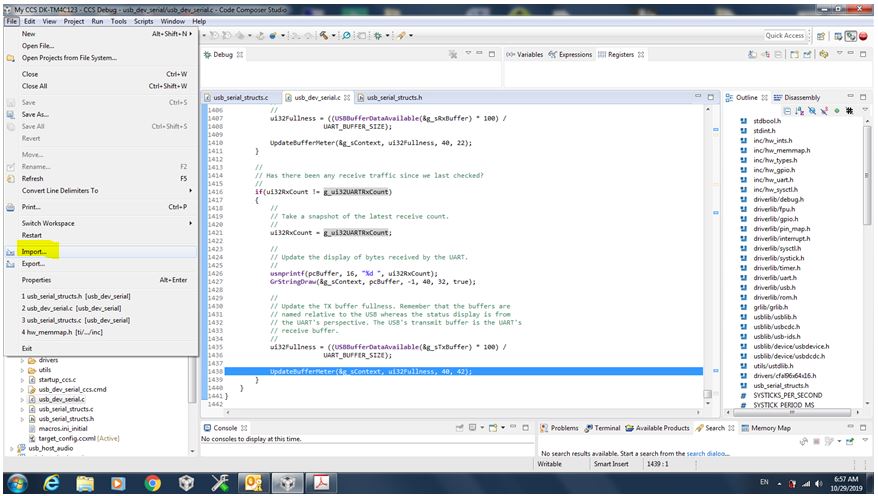Expand usb_host_audio project in tree
878x496 pixels.
12,448
